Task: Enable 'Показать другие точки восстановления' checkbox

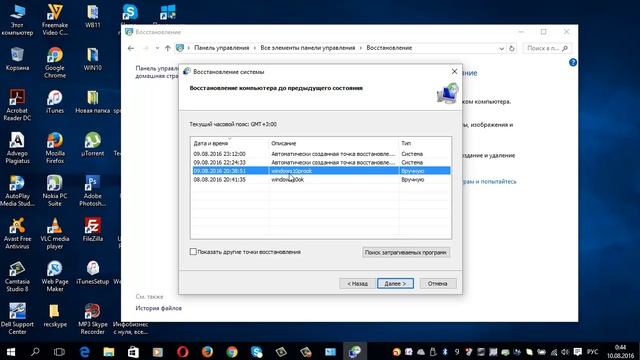Action: [193, 252]
